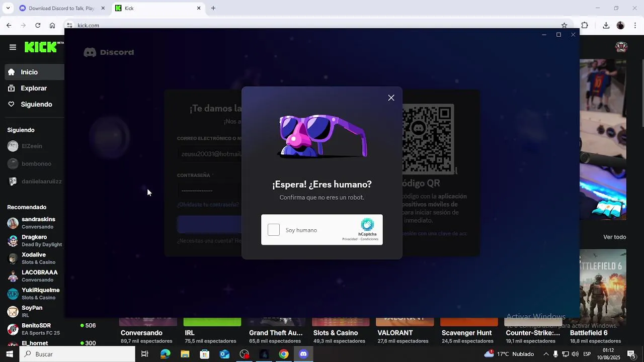Check the 'Soy humano' hCaptcha checkbox

click(274, 230)
